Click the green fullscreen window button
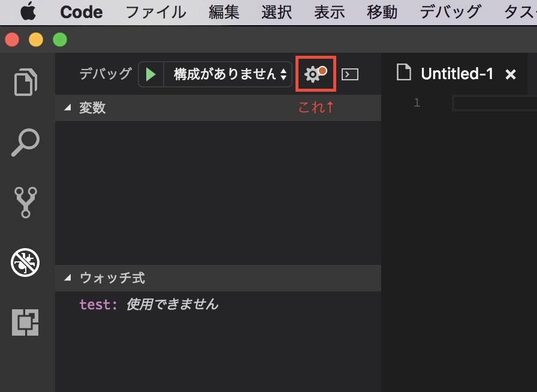This screenshot has width=537, height=392. [60, 40]
